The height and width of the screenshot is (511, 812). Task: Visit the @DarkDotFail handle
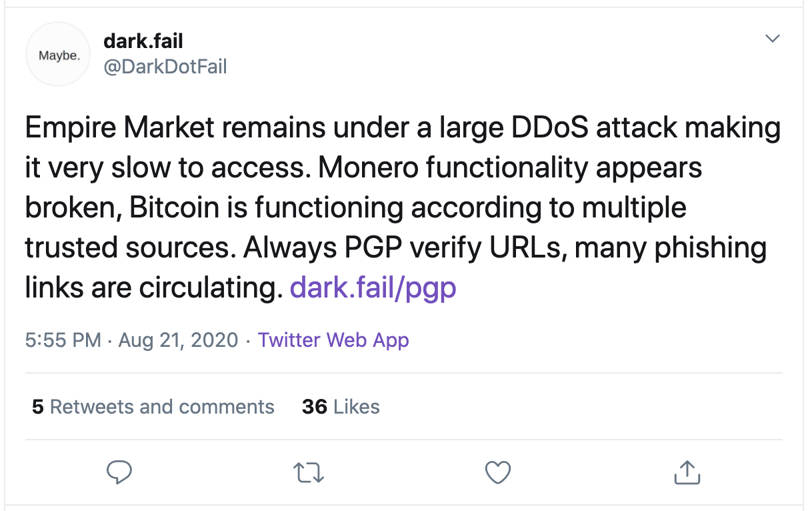(165, 66)
